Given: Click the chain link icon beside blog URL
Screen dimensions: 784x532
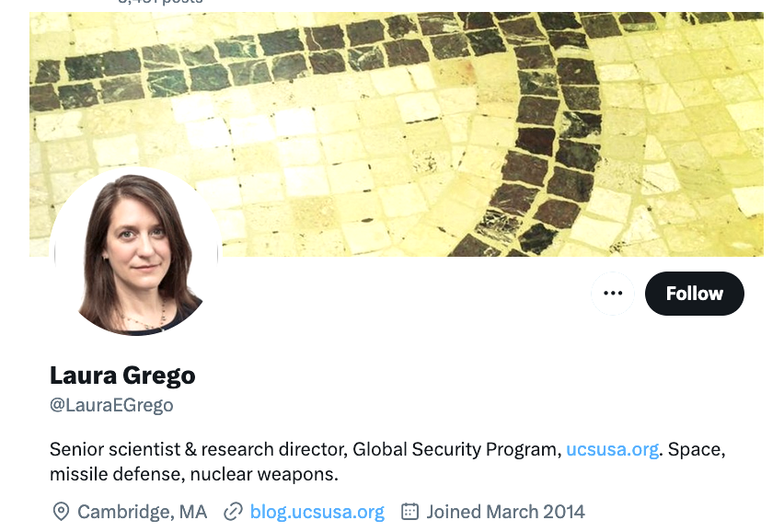Looking at the screenshot, I should point(233,512).
